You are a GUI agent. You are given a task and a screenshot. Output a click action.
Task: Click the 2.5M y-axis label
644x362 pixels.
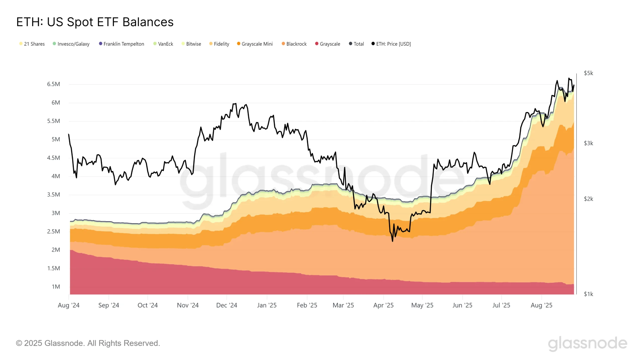click(54, 231)
